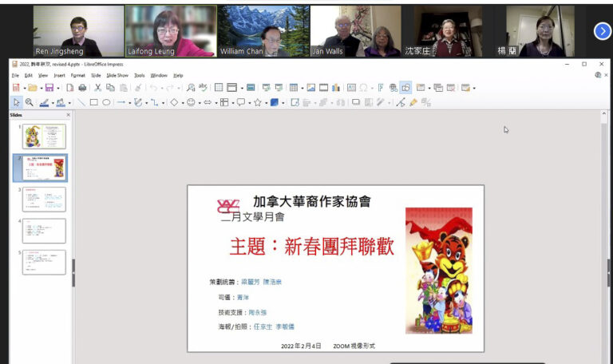The height and width of the screenshot is (364, 613).
Task: Toggle the Shadow icon
Action: 356,102
